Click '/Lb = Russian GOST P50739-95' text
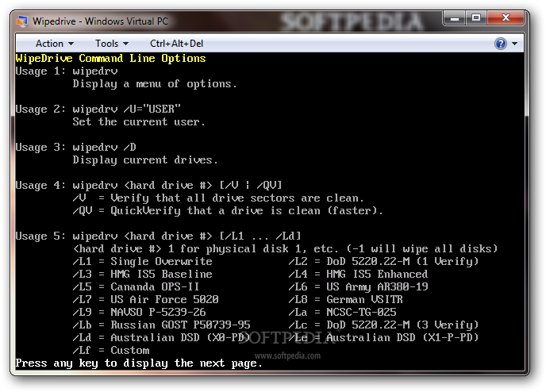This screenshot has width=546, height=392. (162, 325)
